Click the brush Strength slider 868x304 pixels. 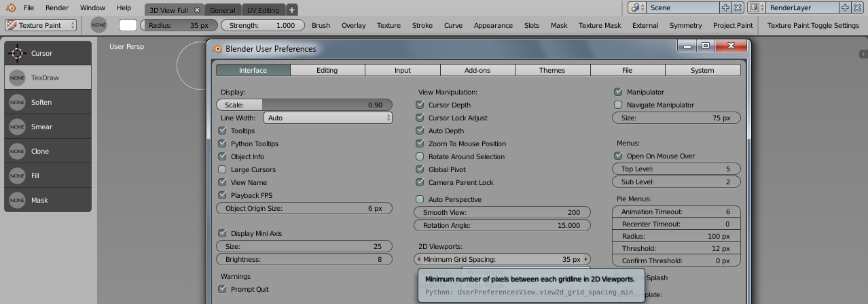[263, 25]
